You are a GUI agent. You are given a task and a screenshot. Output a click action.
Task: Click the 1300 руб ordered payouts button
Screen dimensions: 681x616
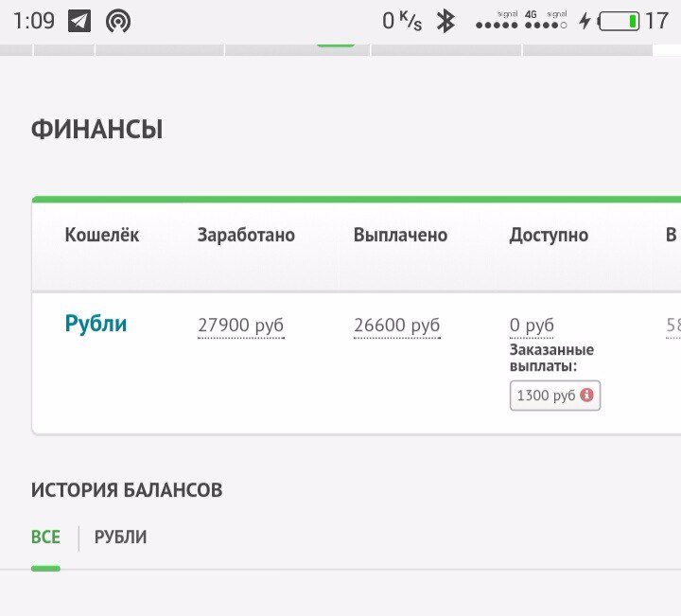coord(554,396)
